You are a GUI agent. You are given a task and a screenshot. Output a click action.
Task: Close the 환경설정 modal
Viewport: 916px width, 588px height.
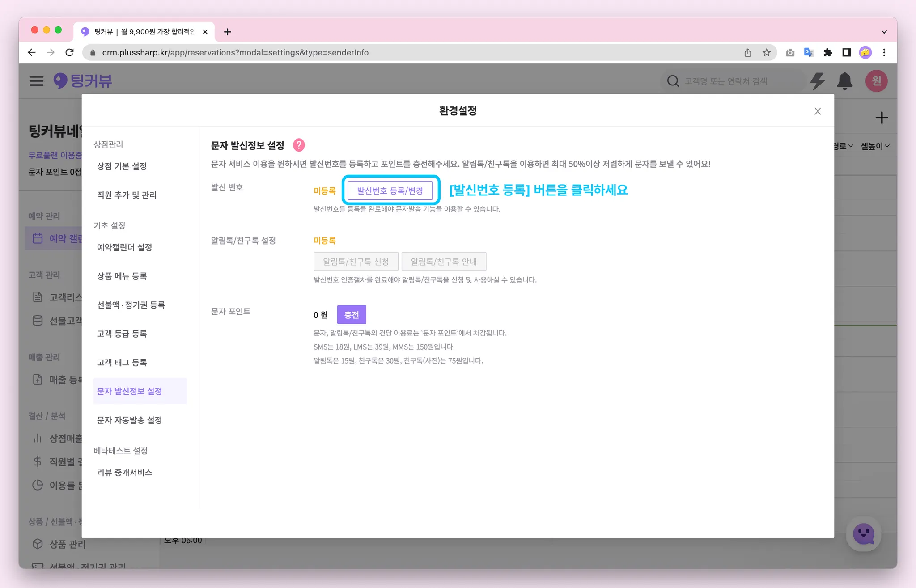click(818, 111)
